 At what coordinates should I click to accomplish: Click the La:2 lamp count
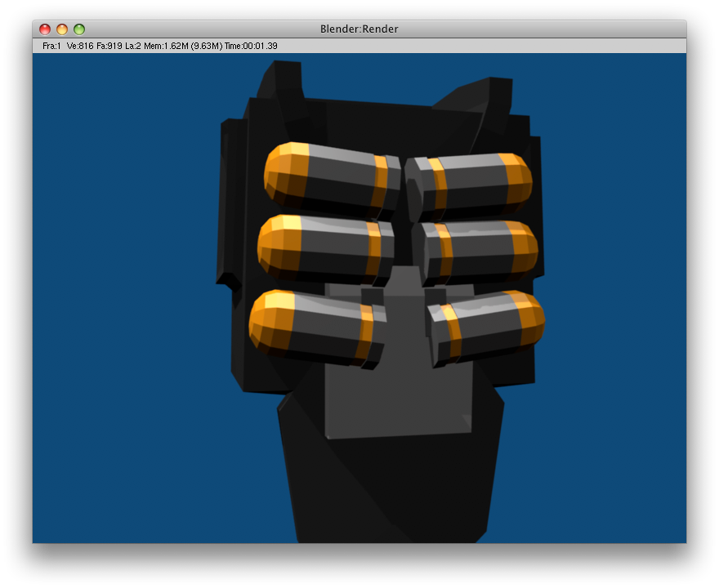click(133, 47)
